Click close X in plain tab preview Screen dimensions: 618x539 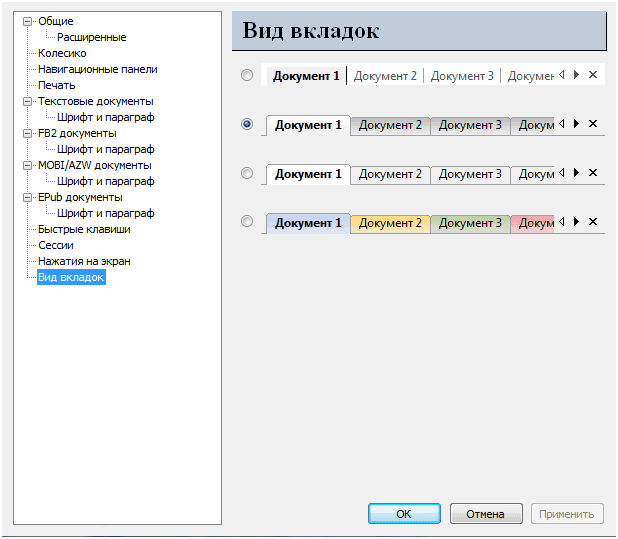click(593, 74)
